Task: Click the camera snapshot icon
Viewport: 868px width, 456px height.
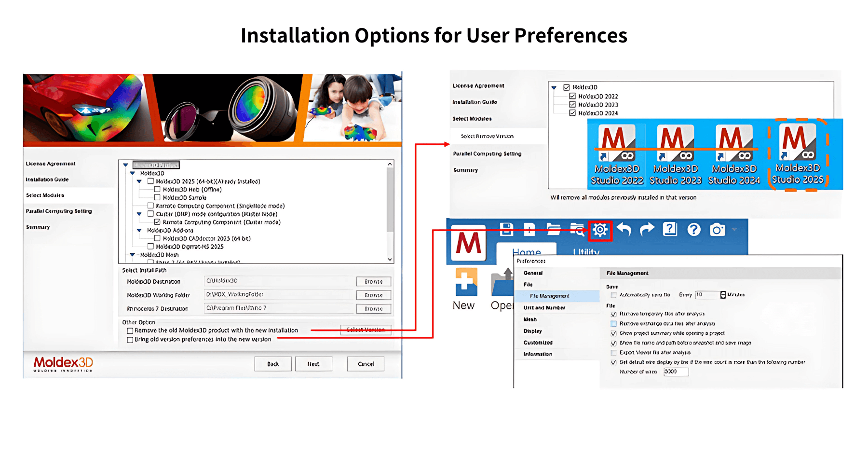Action: 717,230
